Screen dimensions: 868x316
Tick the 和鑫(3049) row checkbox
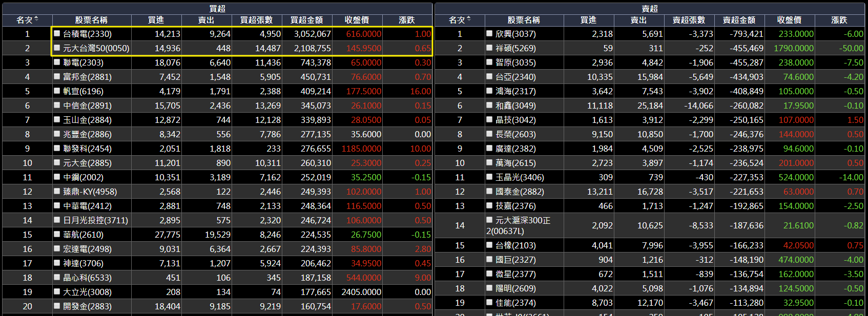(490, 105)
